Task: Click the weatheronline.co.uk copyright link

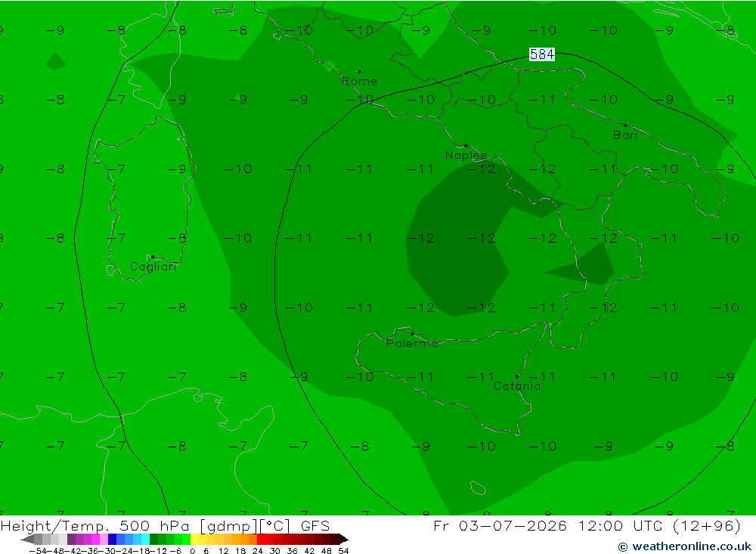Action: click(x=685, y=546)
